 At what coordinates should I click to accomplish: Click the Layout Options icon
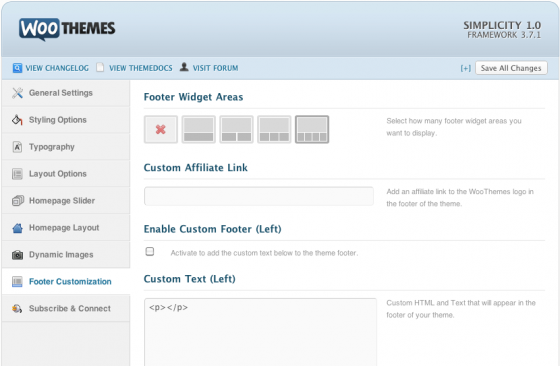[17, 174]
